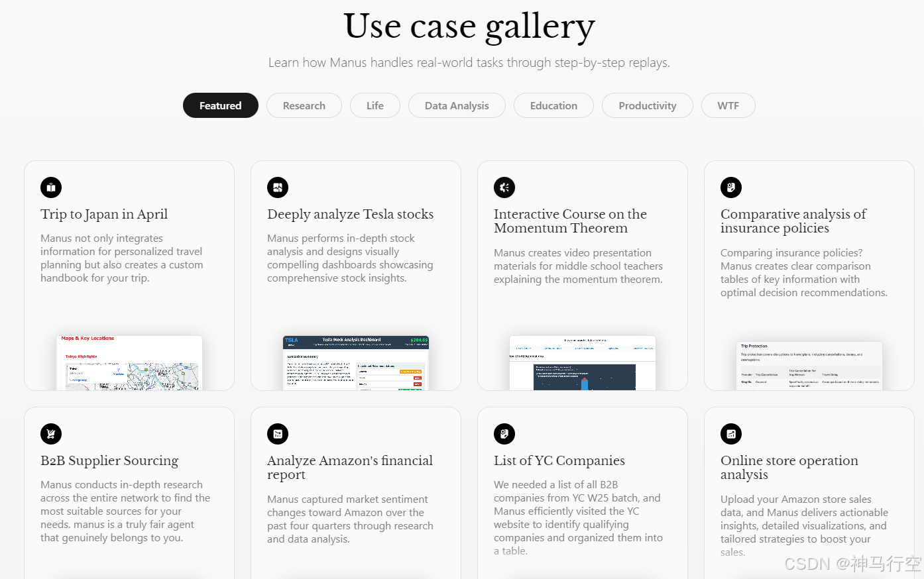The width and height of the screenshot is (924, 579).
Task: Click the Tesla stock dashboard preview thumbnail
Action: 356,362
